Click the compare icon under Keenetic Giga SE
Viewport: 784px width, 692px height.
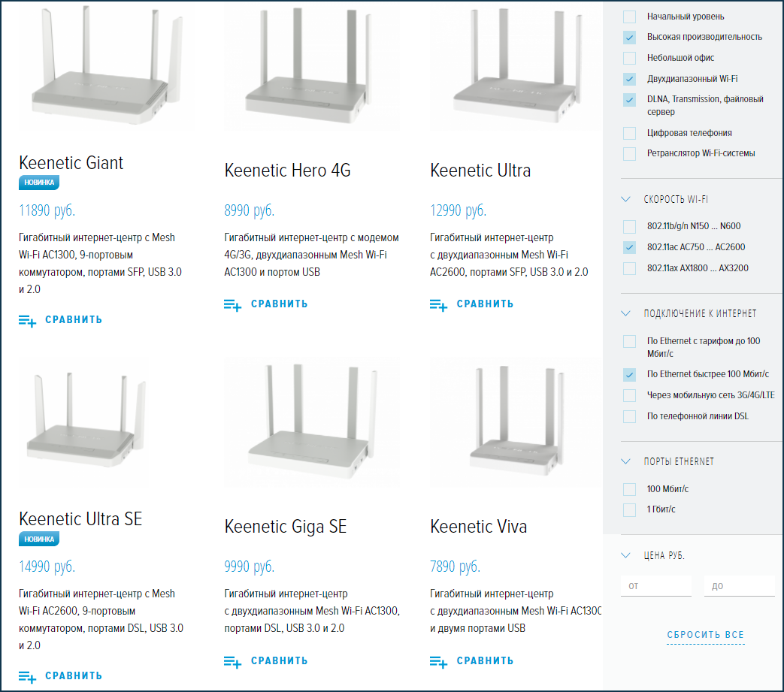coord(233,661)
